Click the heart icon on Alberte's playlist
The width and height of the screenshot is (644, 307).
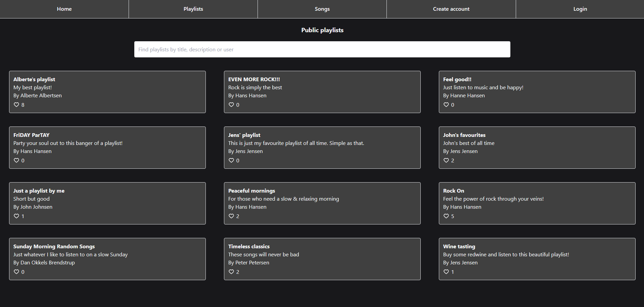click(16, 105)
